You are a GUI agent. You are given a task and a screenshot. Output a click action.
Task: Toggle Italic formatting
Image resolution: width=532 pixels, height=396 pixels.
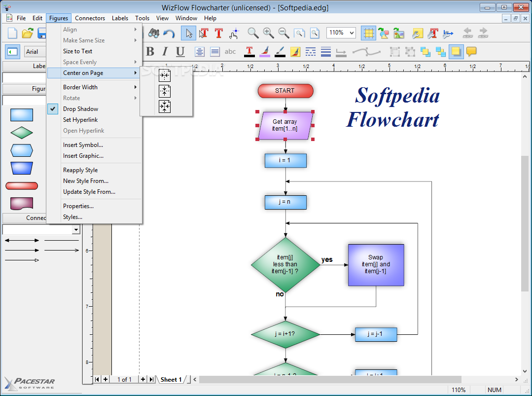(165, 52)
